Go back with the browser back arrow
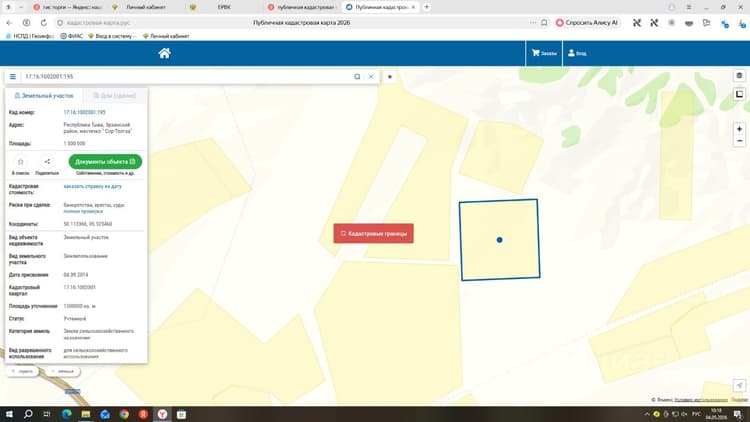 [x=9, y=22]
